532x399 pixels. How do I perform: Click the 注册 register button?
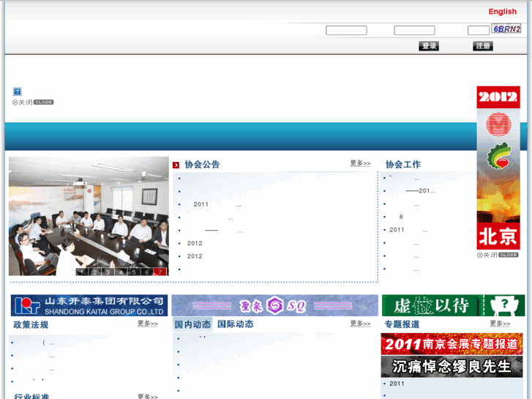[483, 46]
